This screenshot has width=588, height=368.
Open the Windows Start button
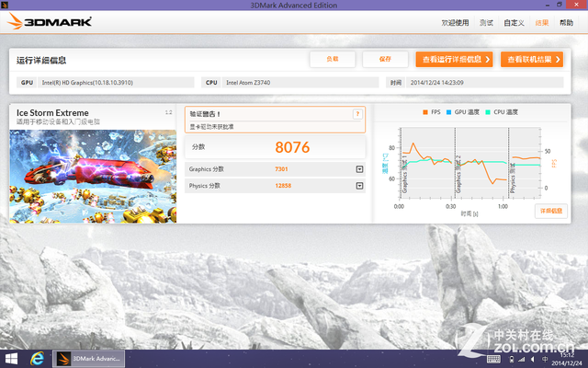(11, 359)
